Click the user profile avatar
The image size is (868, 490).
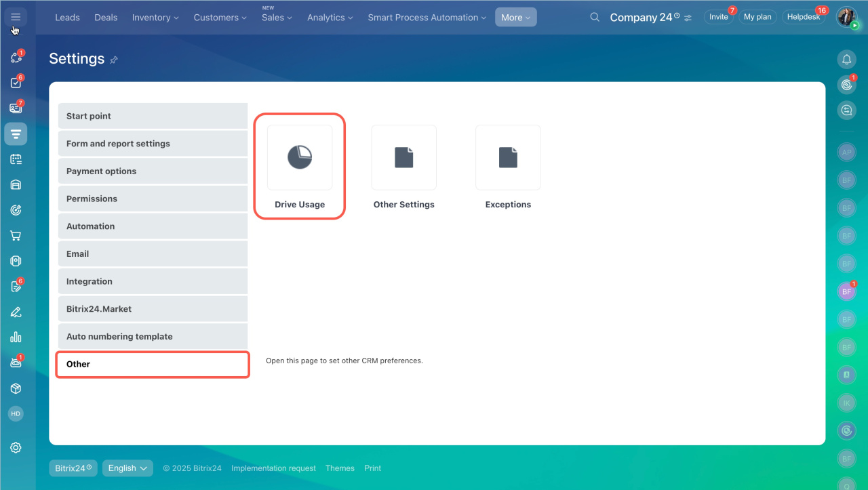click(846, 17)
